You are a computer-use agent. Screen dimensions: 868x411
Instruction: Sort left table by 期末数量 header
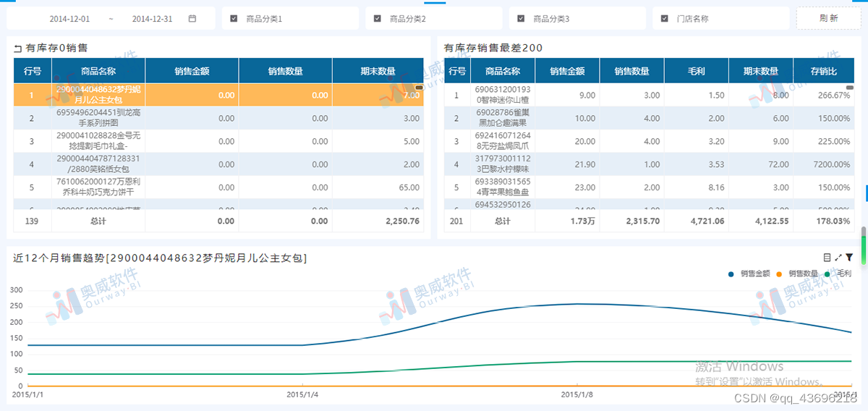[x=378, y=71]
